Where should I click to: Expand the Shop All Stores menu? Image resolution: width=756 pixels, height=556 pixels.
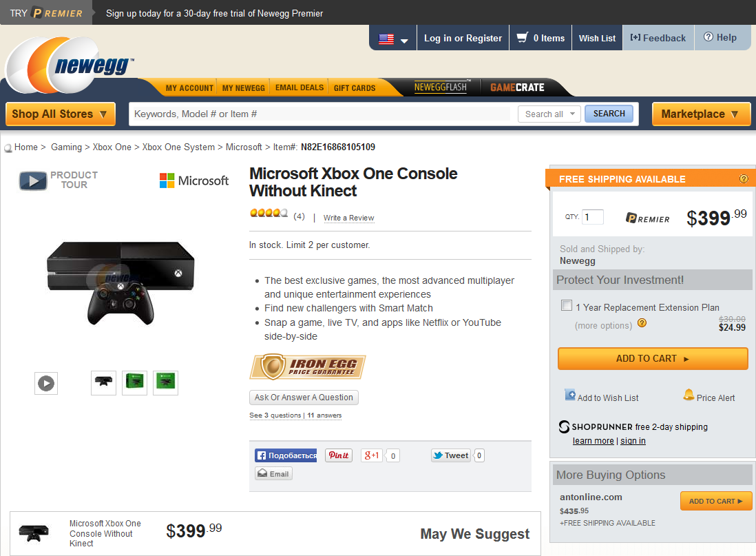click(x=61, y=114)
